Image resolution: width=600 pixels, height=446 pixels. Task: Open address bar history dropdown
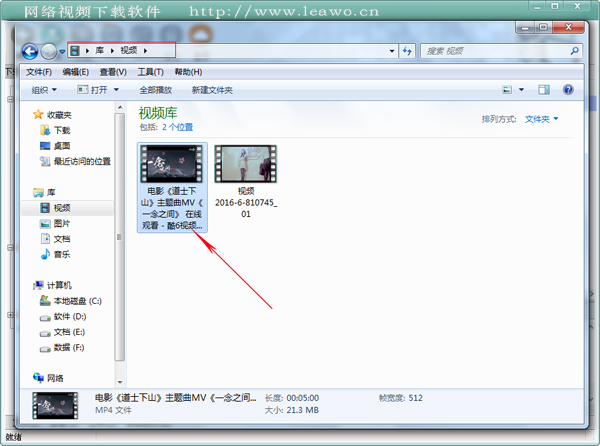click(392, 51)
